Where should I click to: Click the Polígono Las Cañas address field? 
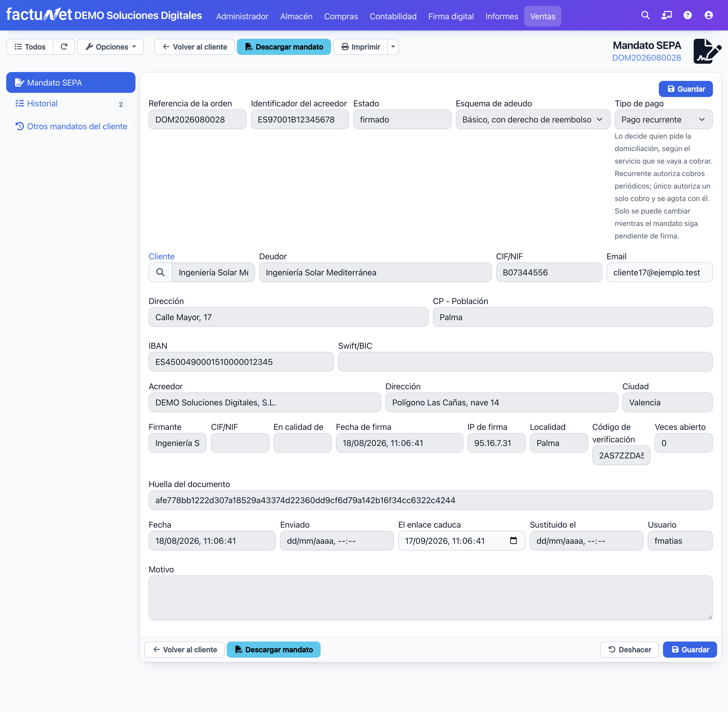tap(502, 402)
